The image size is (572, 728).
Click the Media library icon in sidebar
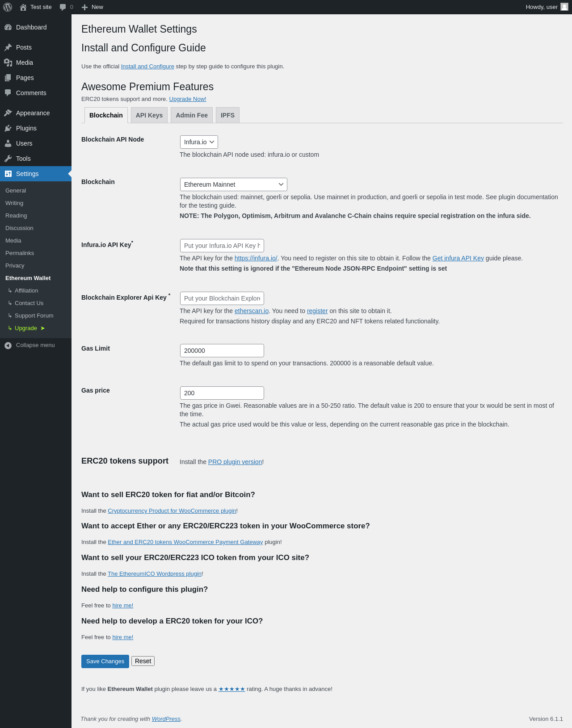click(8, 63)
